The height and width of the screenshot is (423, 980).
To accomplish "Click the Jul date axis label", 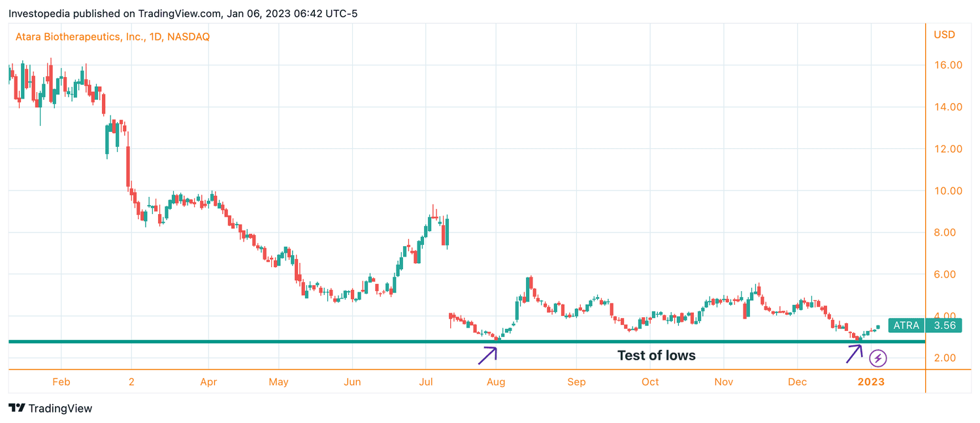I will pos(425,382).
